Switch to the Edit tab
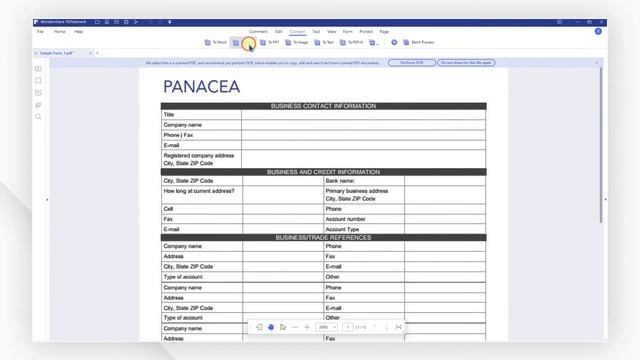 coord(279,31)
